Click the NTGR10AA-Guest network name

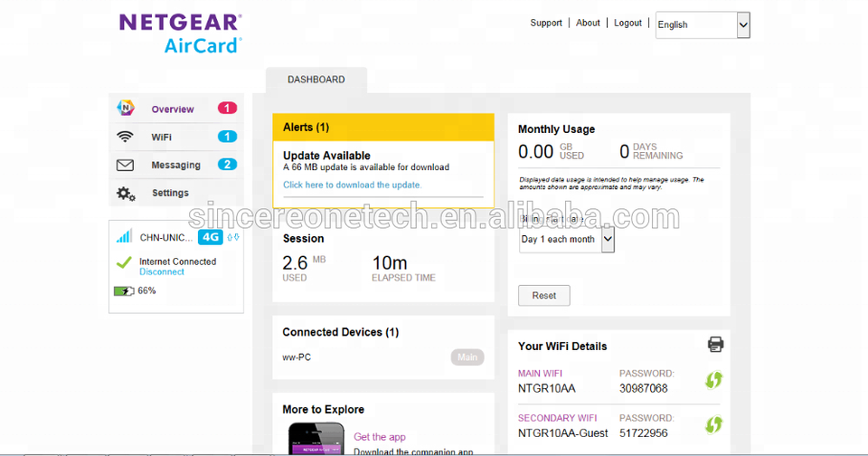pos(563,433)
